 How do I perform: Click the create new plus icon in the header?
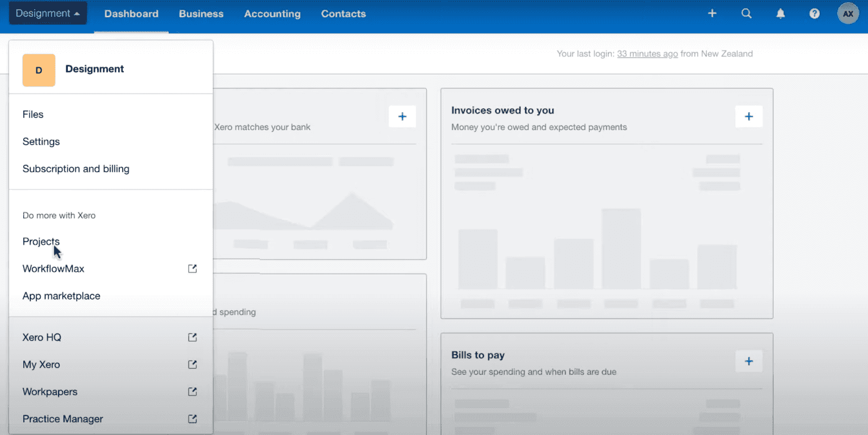tap(712, 14)
